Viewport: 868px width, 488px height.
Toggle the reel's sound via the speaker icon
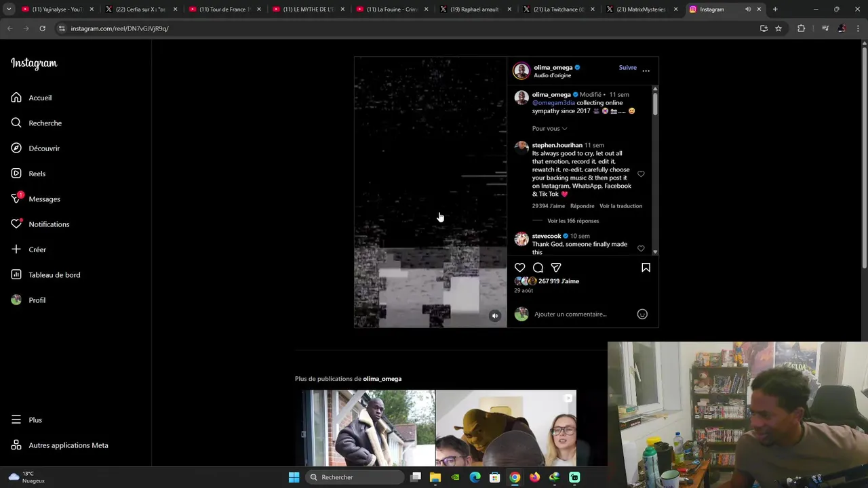(x=495, y=316)
